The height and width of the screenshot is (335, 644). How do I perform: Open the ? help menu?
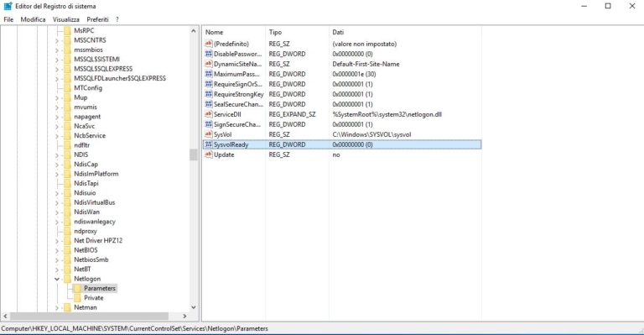pos(117,19)
